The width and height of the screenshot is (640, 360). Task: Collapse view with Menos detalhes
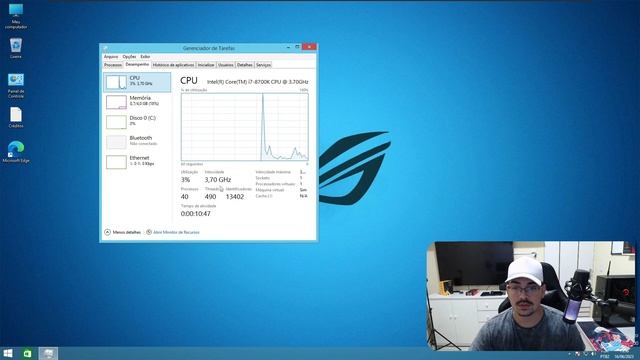[x=122, y=232]
